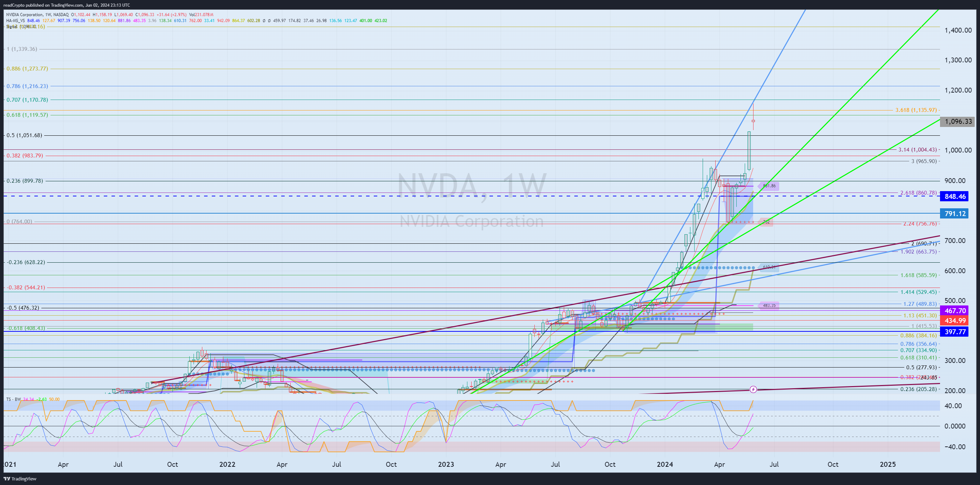This screenshot has width=980, height=485.
Task: Click the HA-MS_VS indicator name
Action: tap(15, 21)
